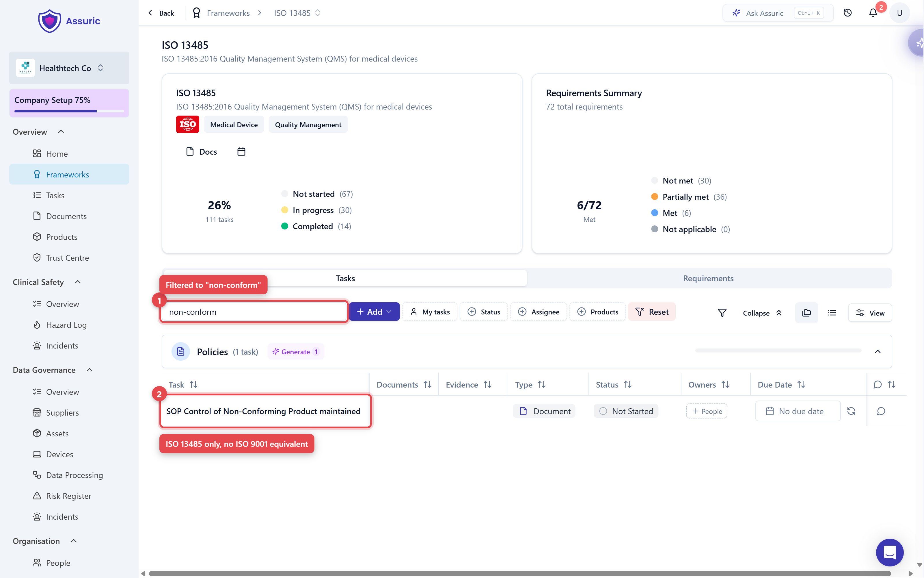Screen dimensions: 924x578
Task: Click the ISO red logo badge
Action: pyautogui.click(x=187, y=124)
